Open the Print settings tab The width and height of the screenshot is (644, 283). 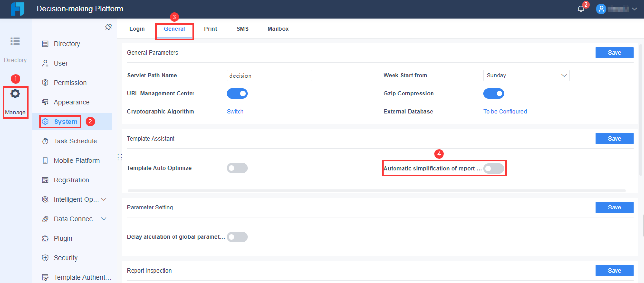click(x=211, y=29)
